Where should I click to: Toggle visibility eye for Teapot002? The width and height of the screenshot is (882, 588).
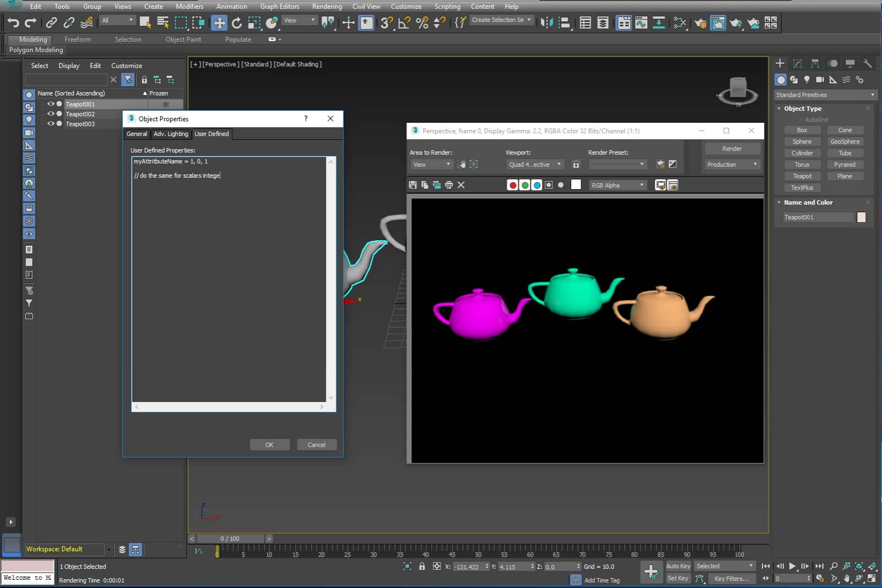[x=50, y=114]
